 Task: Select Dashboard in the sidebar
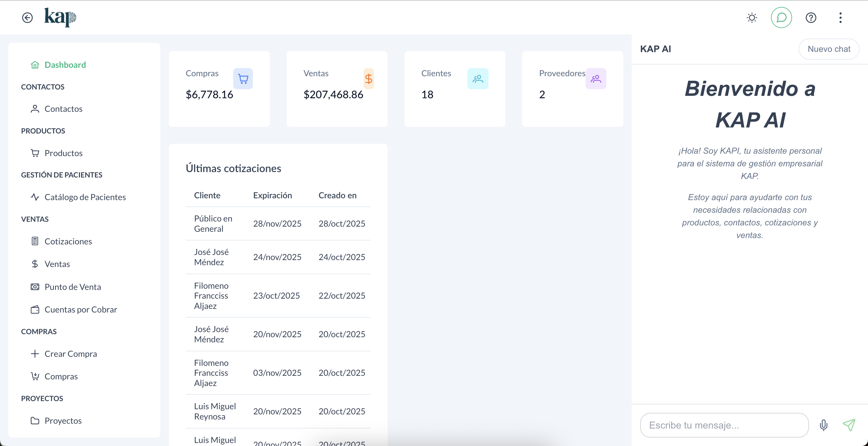point(65,65)
